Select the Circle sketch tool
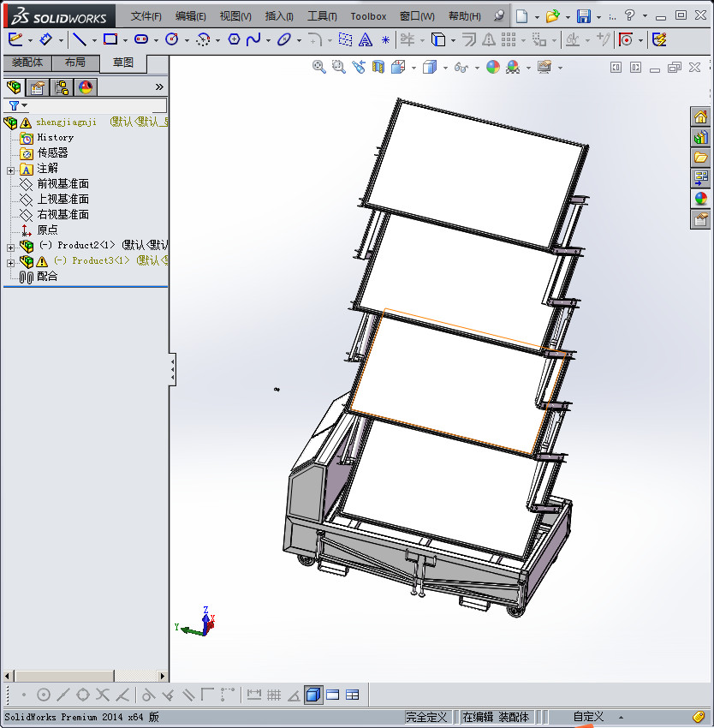714x728 pixels. point(172,40)
